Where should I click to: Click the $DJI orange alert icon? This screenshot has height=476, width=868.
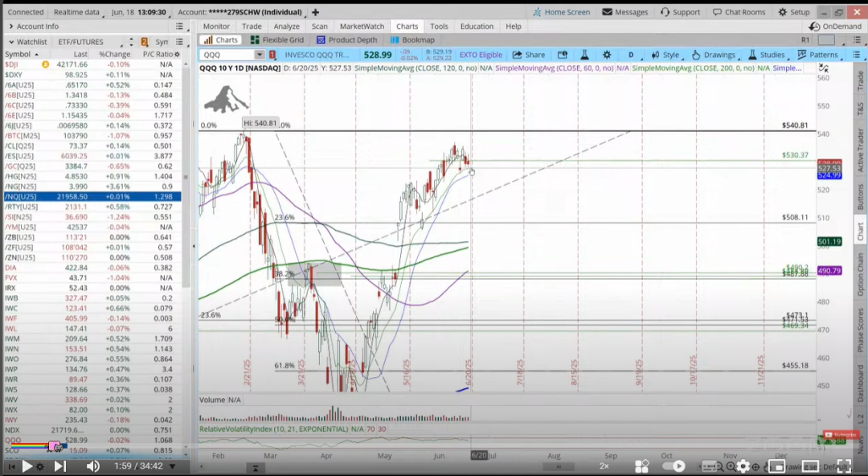[45, 64]
